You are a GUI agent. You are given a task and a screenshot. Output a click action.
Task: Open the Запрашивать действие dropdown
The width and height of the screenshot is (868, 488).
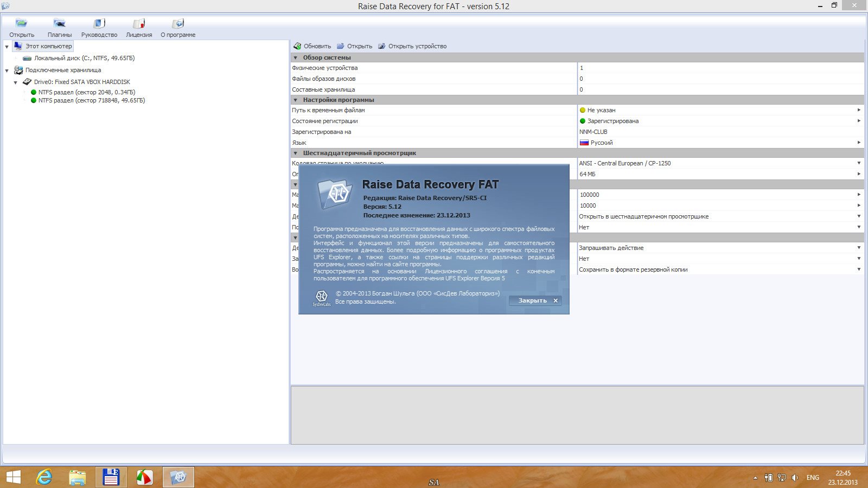[859, 248]
